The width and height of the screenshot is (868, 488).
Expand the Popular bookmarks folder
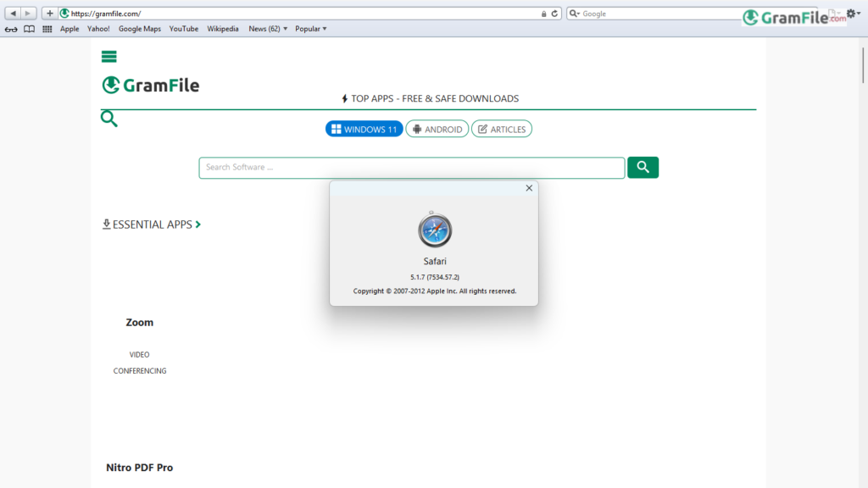pyautogui.click(x=310, y=29)
